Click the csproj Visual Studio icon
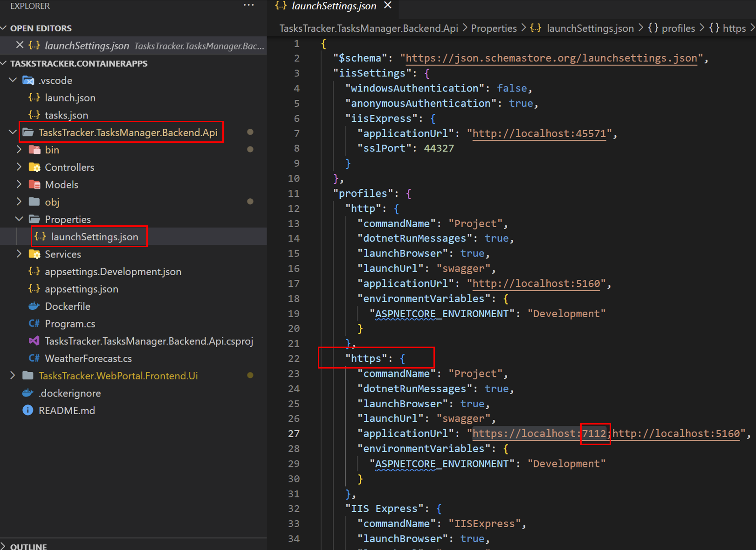 coord(34,341)
